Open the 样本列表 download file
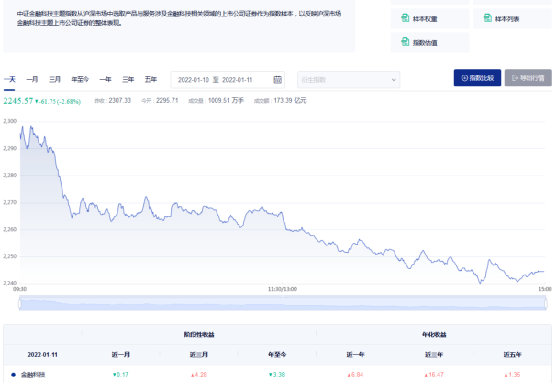 (512, 18)
